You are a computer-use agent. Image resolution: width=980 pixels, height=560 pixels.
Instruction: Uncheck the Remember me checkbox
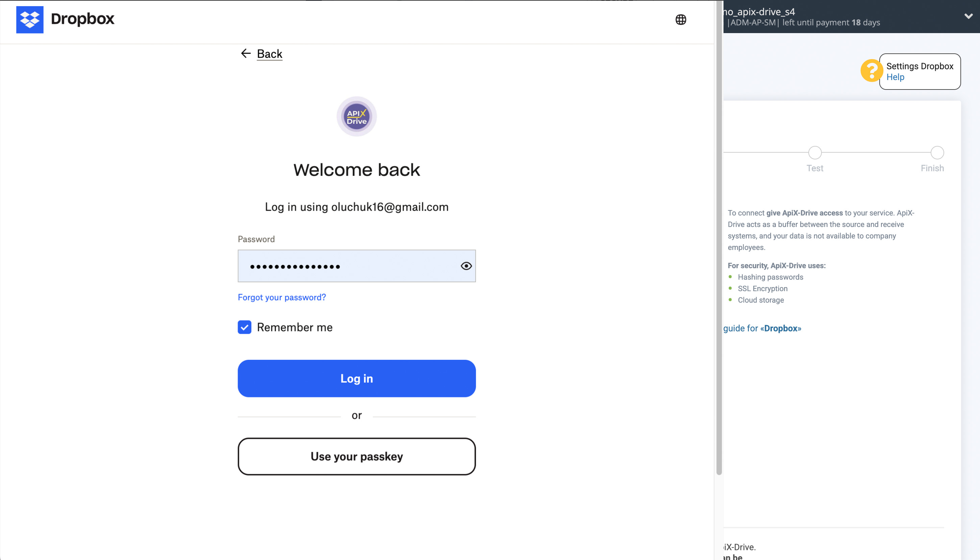click(244, 327)
